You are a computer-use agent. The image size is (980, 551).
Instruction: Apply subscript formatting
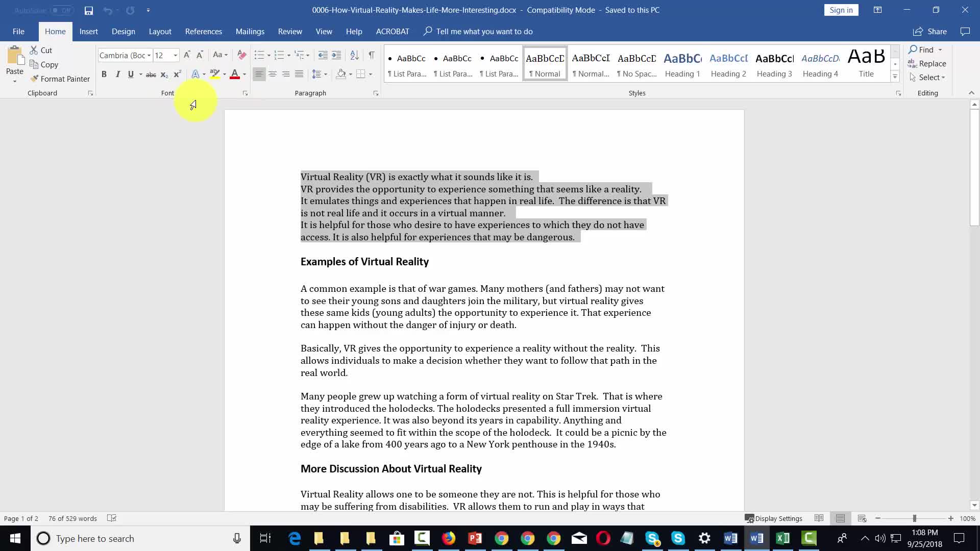164,74
